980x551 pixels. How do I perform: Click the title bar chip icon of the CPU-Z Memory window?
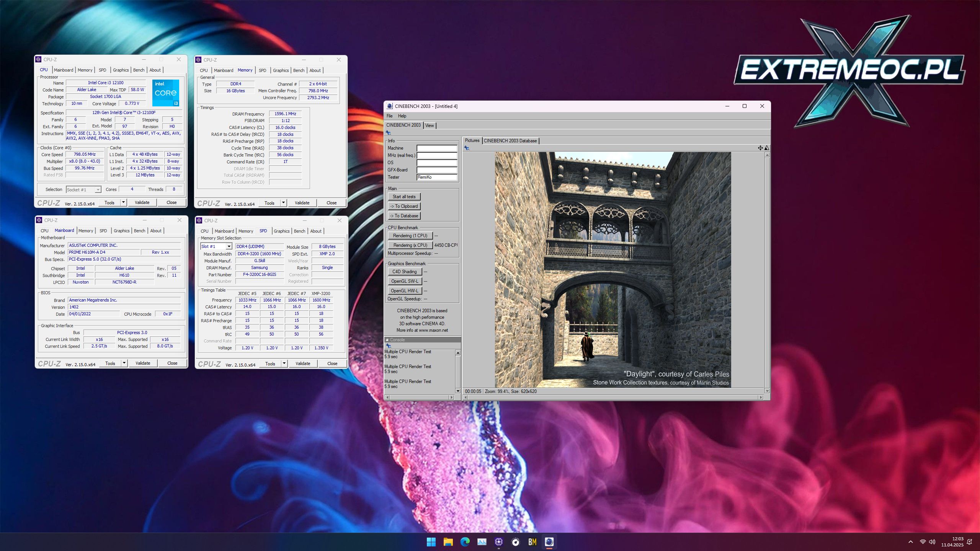click(x=198, y=60)
